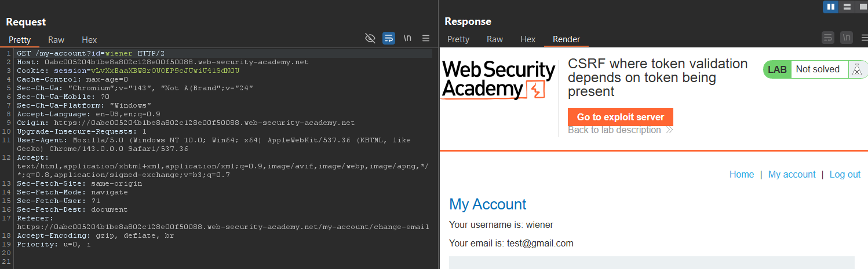This screenshot has width=868, height=269.
Task: Switch Request view to Hex tab
Action: pyautogui.click(x=89, y=40)
